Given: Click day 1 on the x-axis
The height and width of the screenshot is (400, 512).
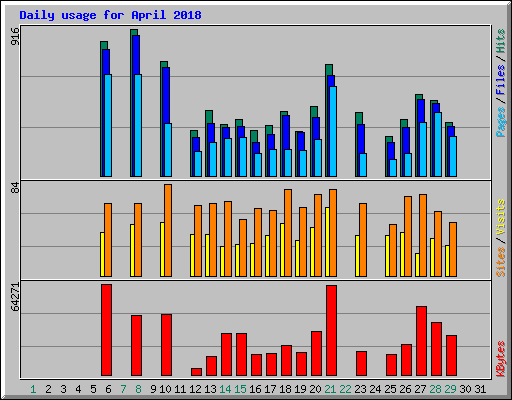Looking at the screenshot, I should [33, 389].
